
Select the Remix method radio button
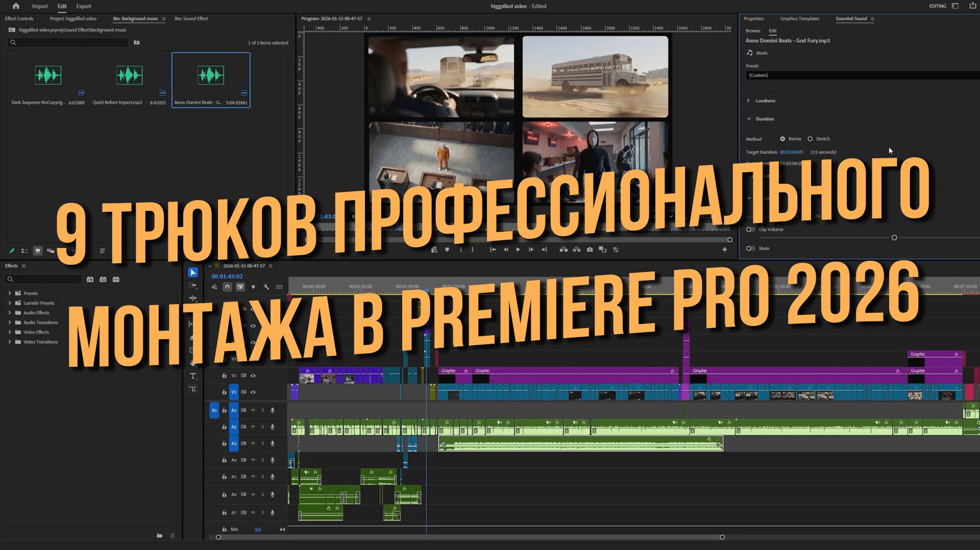pyautogui.click(x=782, y=139)
